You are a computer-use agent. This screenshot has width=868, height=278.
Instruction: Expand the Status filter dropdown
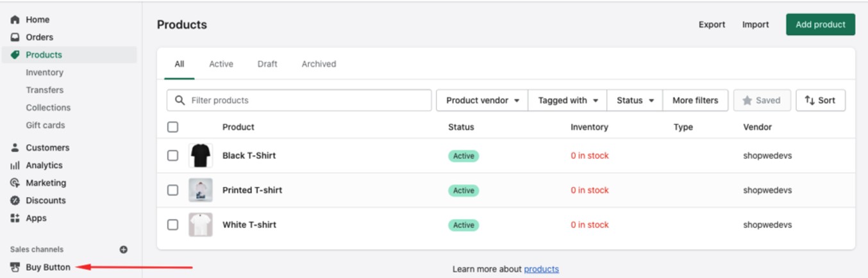pyautogui.click(x=635, y=101)
